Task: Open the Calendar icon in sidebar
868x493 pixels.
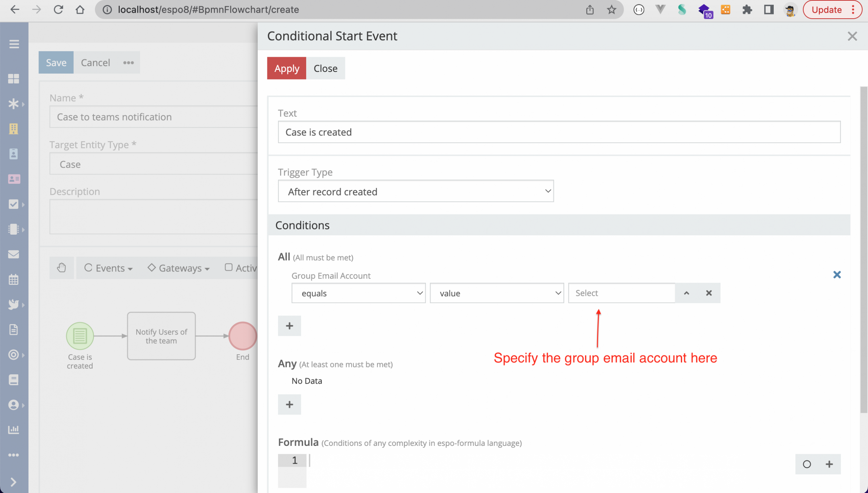Action: click(14, 279)
